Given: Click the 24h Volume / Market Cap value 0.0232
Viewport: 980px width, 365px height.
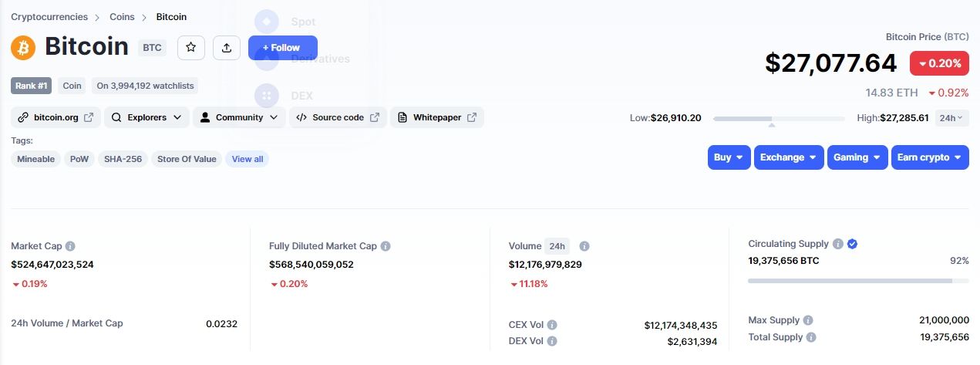Looking at the screenshot, I should [x=222, y=324].
